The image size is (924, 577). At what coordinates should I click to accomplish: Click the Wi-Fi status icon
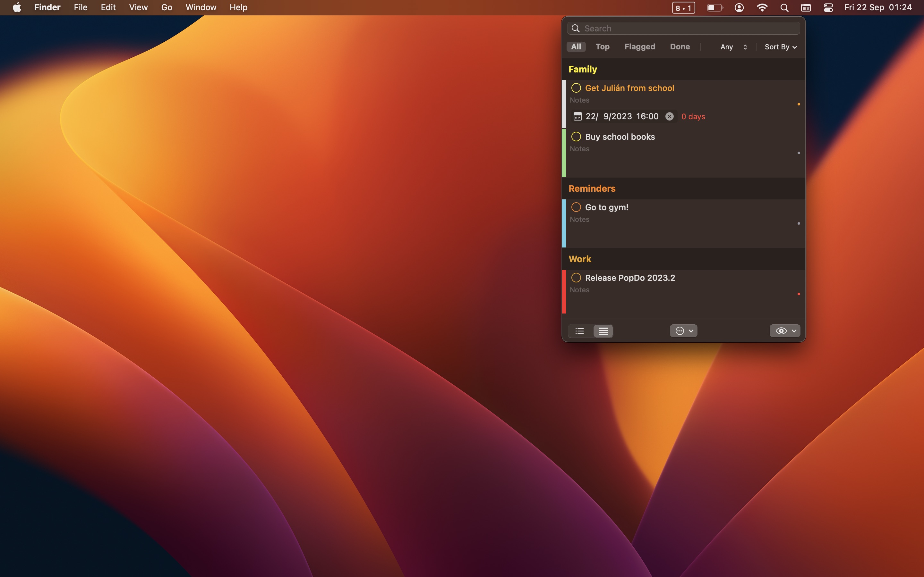pos(762,8)
